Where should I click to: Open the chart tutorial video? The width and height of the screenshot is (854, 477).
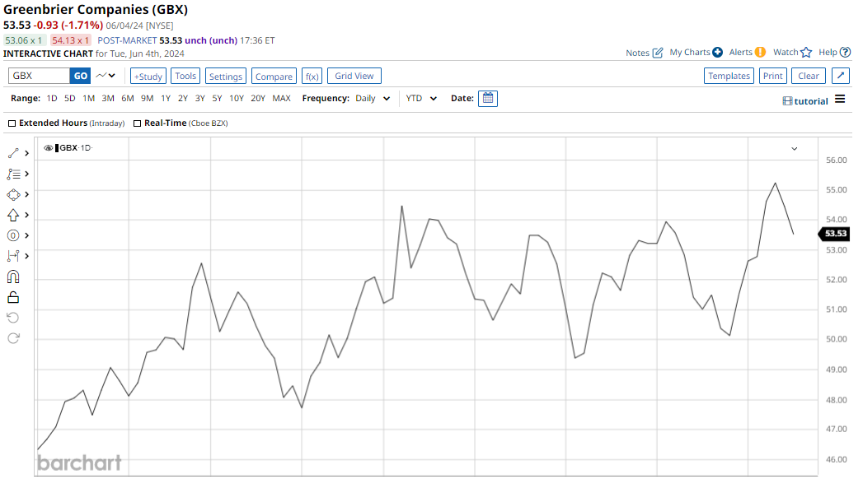[805, 101]
